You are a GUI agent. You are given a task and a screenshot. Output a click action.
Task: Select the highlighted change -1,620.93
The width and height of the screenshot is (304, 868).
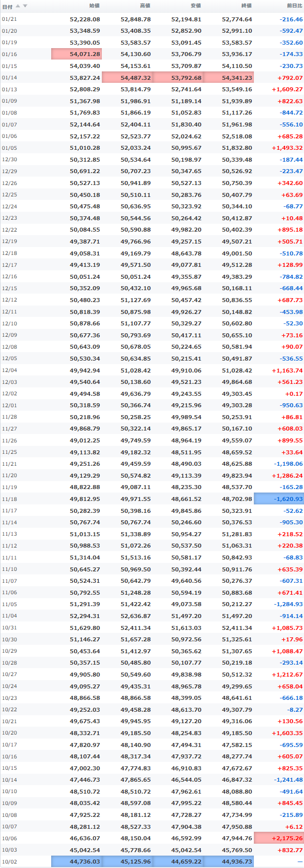coord(279,499)
